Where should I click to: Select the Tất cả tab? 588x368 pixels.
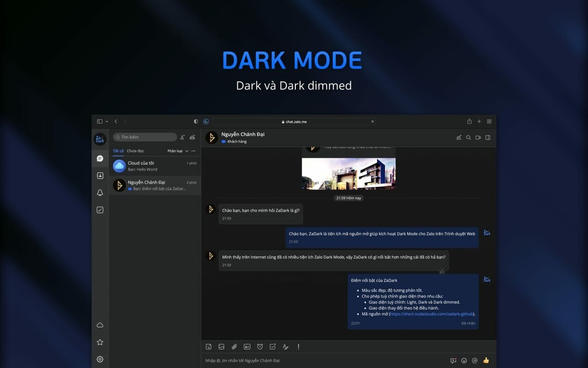click(118, 151)
